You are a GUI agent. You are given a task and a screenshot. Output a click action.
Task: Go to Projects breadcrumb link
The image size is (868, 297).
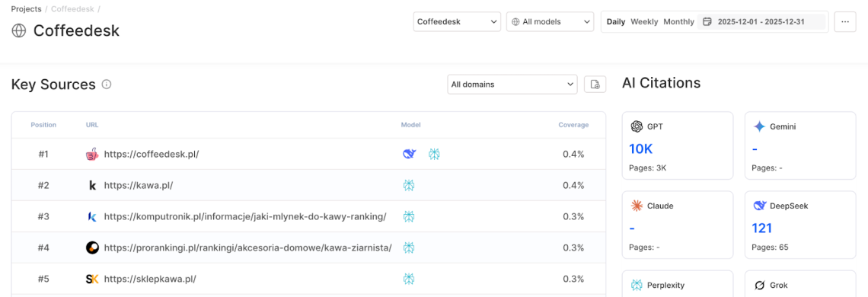(25, 9)
